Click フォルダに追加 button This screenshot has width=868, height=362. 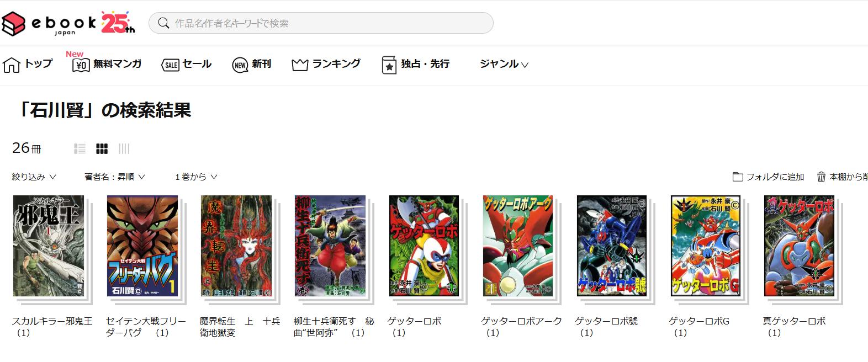[x=768, y=177]
